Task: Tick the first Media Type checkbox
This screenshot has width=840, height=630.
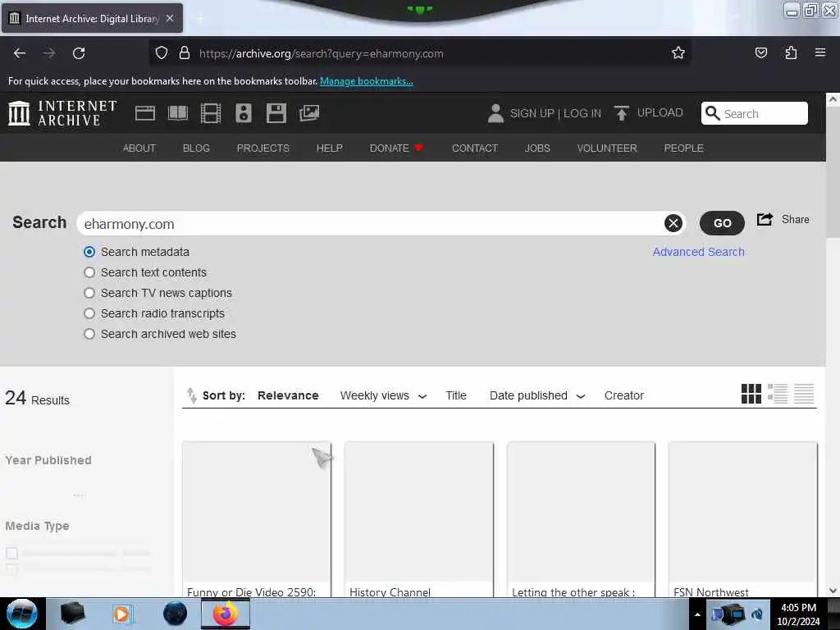Action: [x=11, y=553]
